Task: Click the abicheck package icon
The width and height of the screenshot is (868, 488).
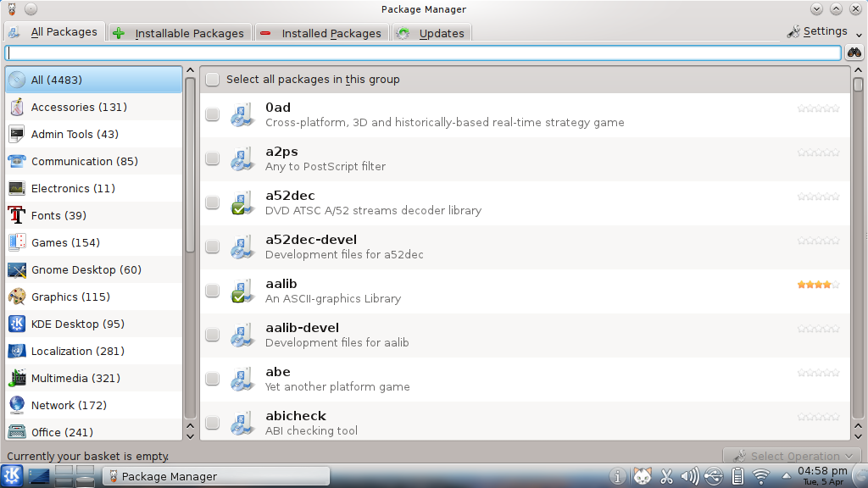Action: pos(242,424)
